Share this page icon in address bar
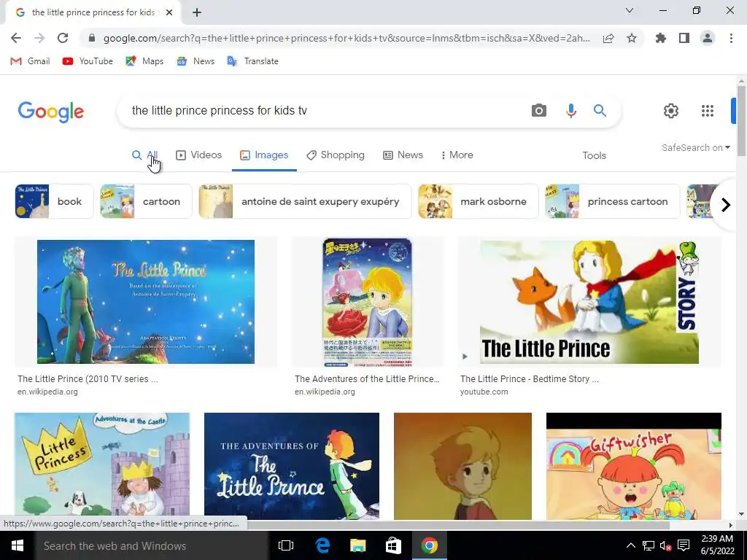Screen dimensions: 747x560 [x=608, y=38]
